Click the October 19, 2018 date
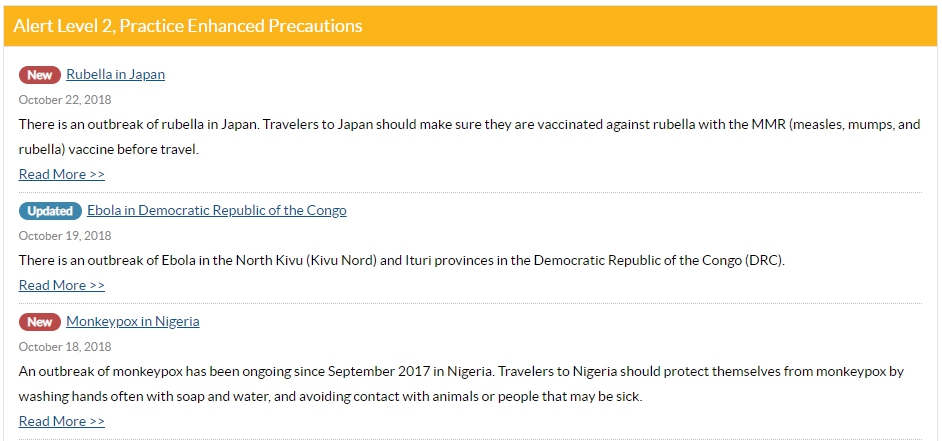 65,236
